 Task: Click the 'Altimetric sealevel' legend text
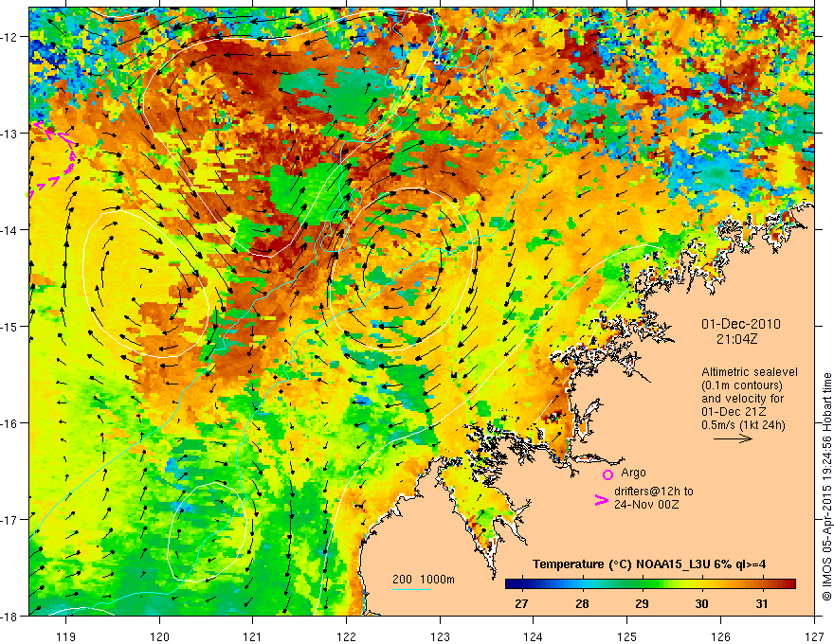750,372
